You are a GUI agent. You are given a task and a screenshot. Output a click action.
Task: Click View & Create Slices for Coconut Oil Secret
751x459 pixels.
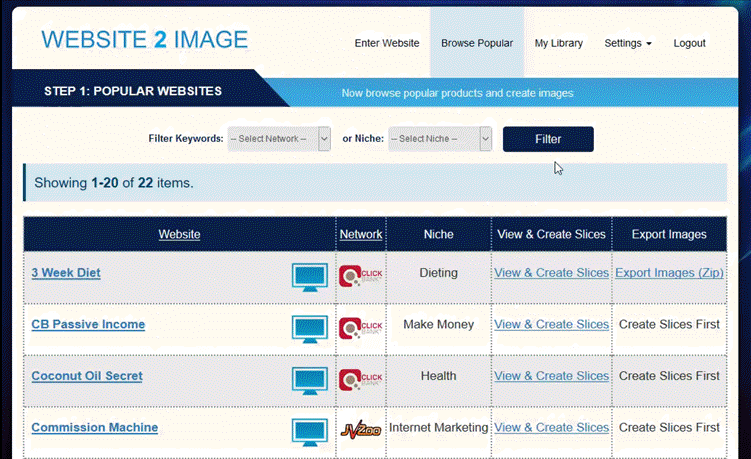[x=551, y=376]
